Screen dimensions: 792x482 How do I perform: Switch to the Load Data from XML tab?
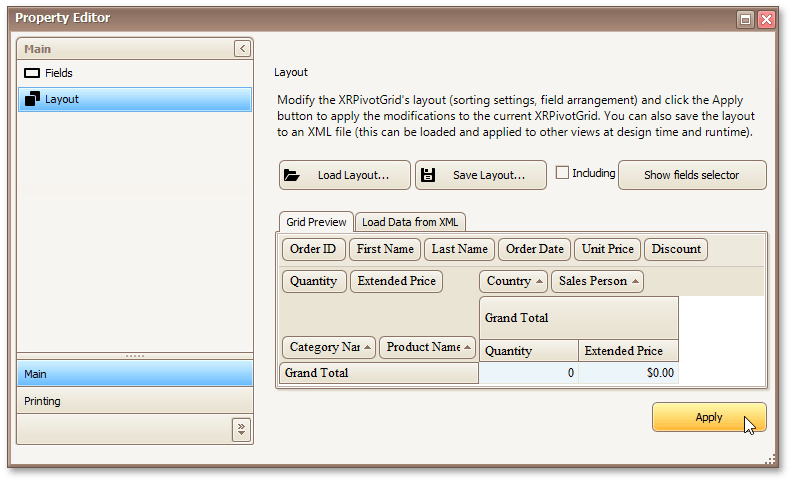pyautogui.click(x=410, y=222)
